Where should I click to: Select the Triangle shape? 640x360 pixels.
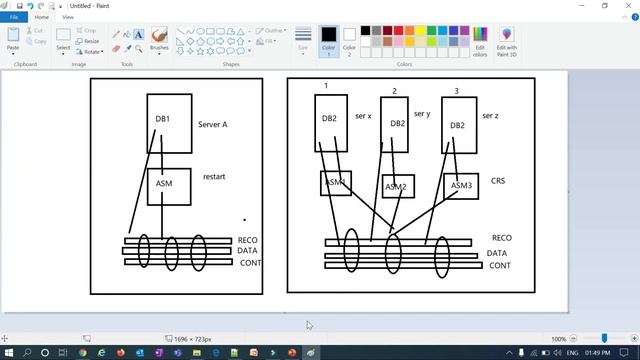[240, 31]
